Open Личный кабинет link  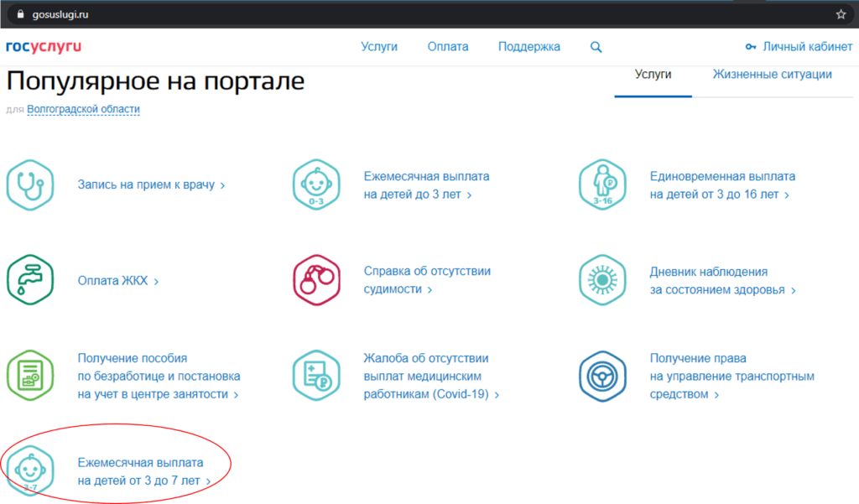pos(808,47)
